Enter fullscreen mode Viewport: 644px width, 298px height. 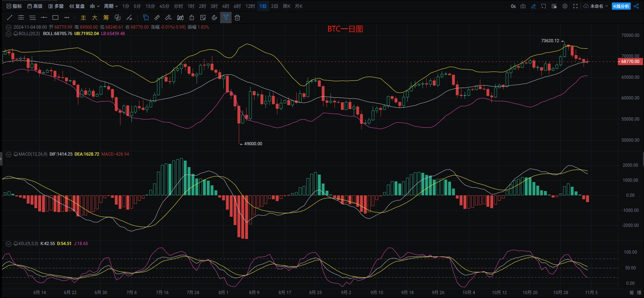pyautogui.click(x=575, y=6)
